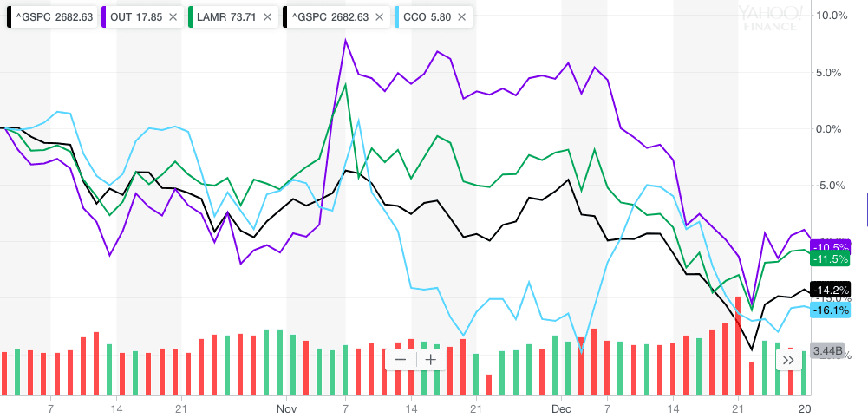The height and width of the screenshot is (418, 868).
Task: Click the blue -16.1% price label
Action: tap(829, 310)
